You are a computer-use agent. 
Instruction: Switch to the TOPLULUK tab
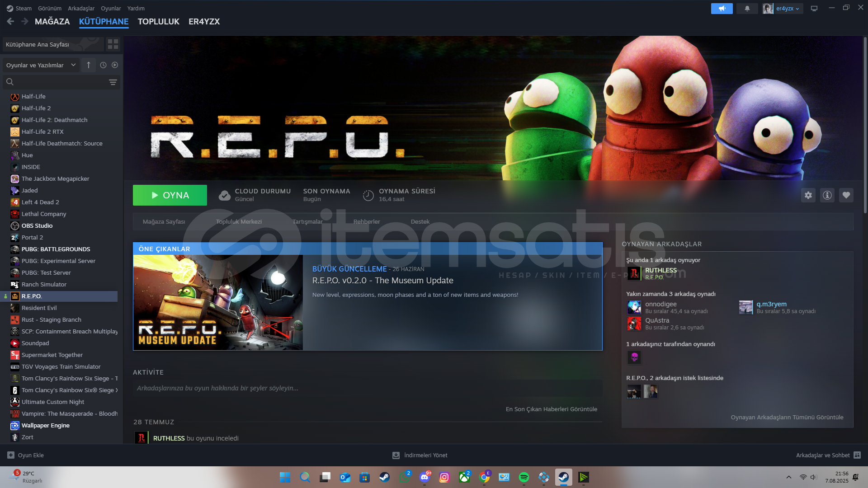(x=159, y=22)
